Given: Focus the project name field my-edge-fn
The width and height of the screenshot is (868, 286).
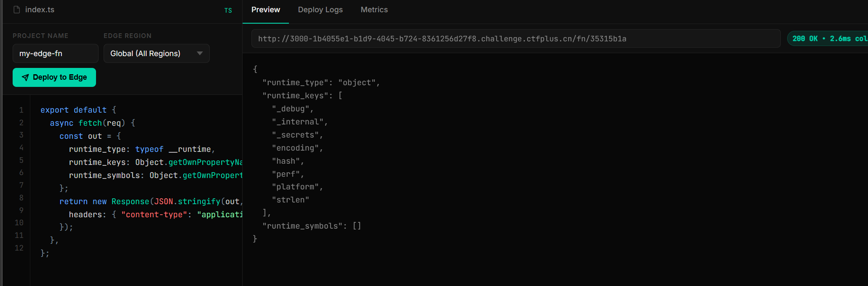Looking at the screenshot, I should coord(55,54).
